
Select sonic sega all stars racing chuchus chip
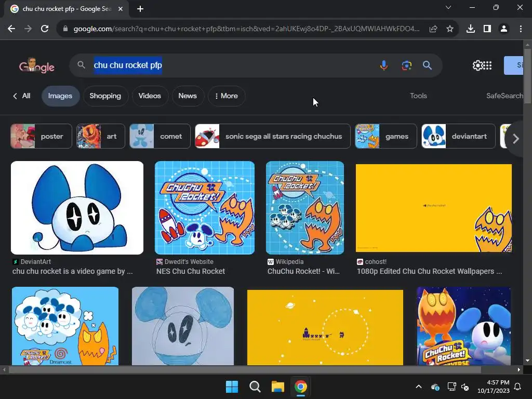click(272, 136)
